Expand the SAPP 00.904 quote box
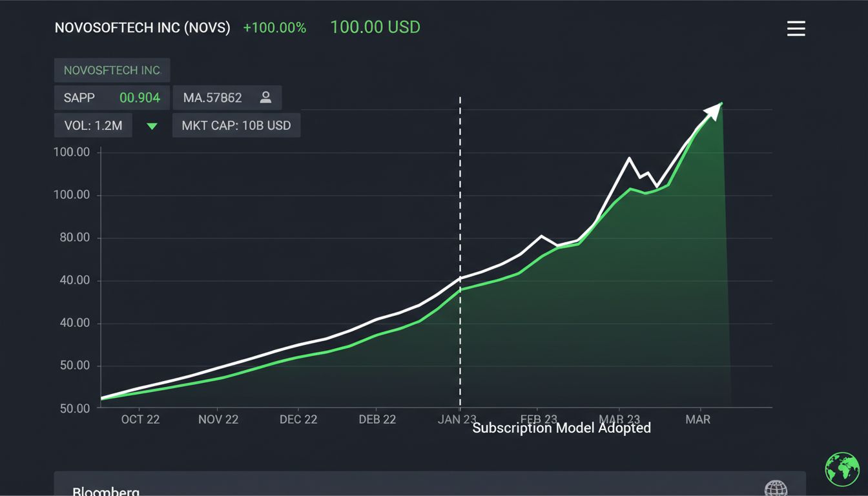 point(111,97)
